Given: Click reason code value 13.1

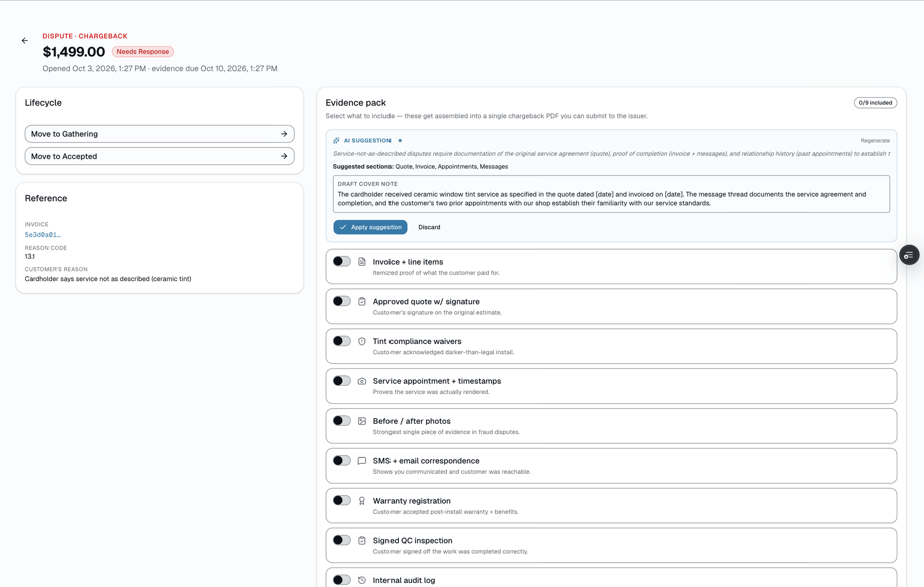Looking at the screenshot, I should pyautogui.click(x=30, y=256).
